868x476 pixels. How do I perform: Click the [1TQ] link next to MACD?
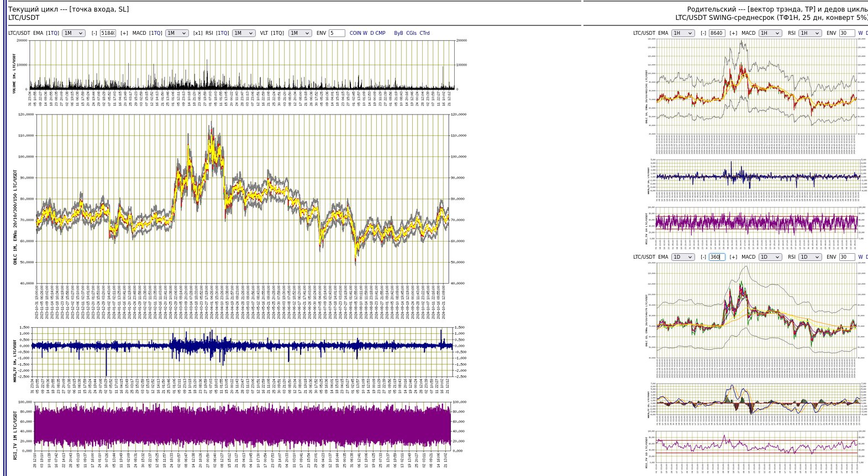pyautogui.click(x=155, y=33)
